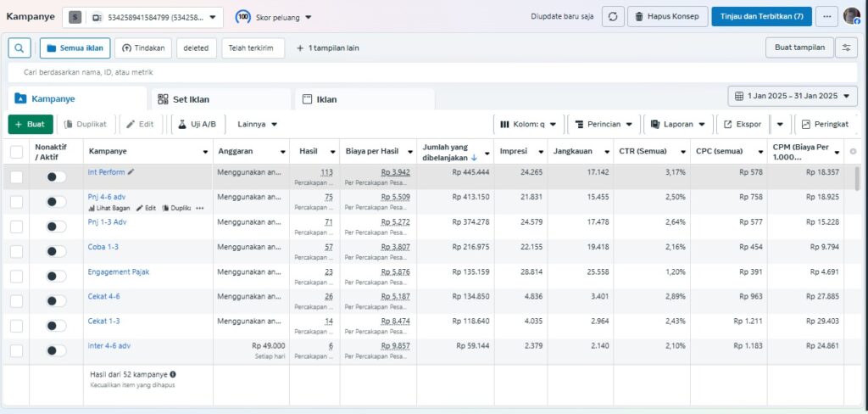The height and width of the screenshot is (414, 868).
Task: Click the view filter settings icon
Action: click(x=845, y=48)
